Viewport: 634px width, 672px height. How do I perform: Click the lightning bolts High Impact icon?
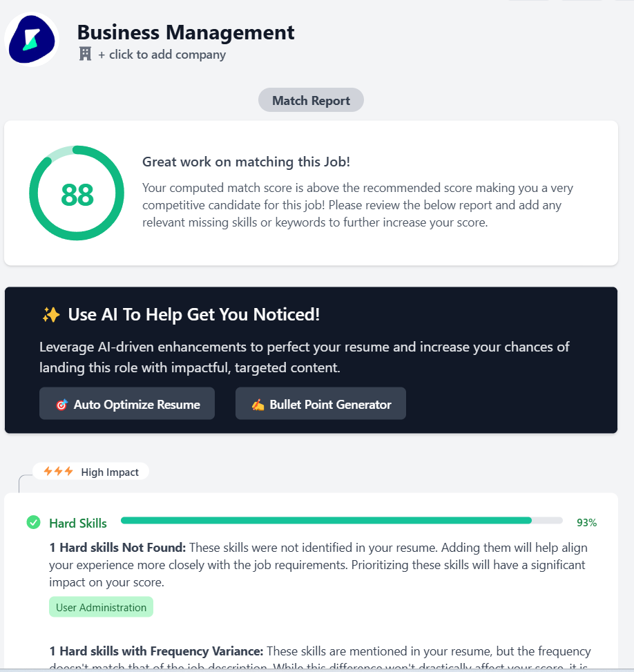pos(58,472)
